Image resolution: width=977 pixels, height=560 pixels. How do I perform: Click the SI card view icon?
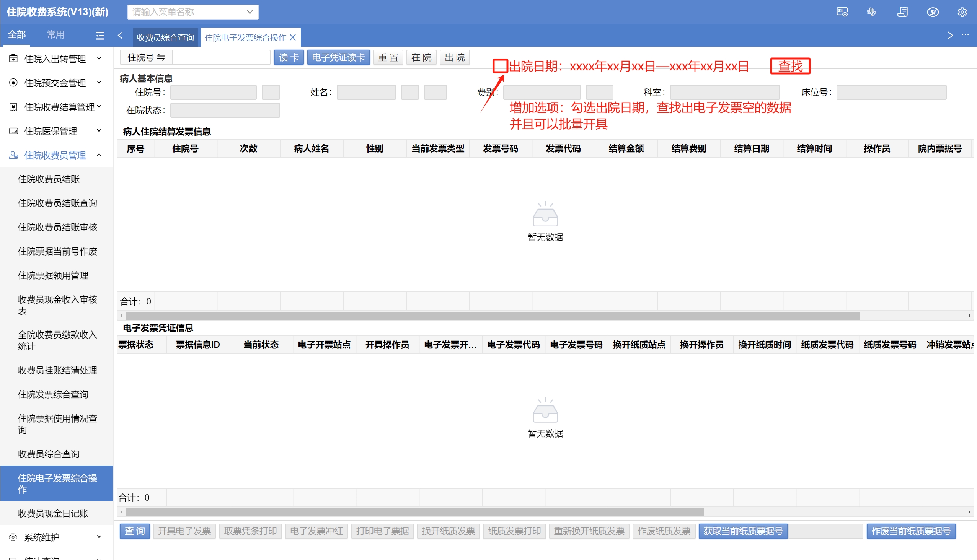coord(842,12)
